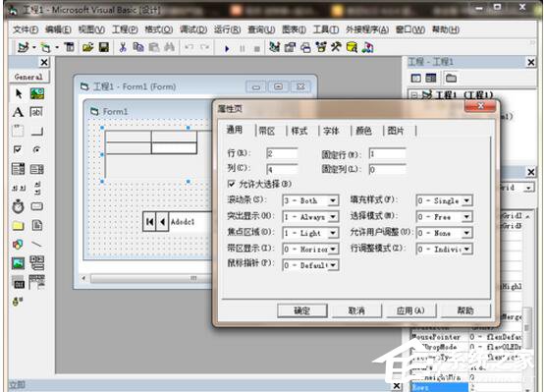Click the Start run toolbar icon

coord(227,48)
